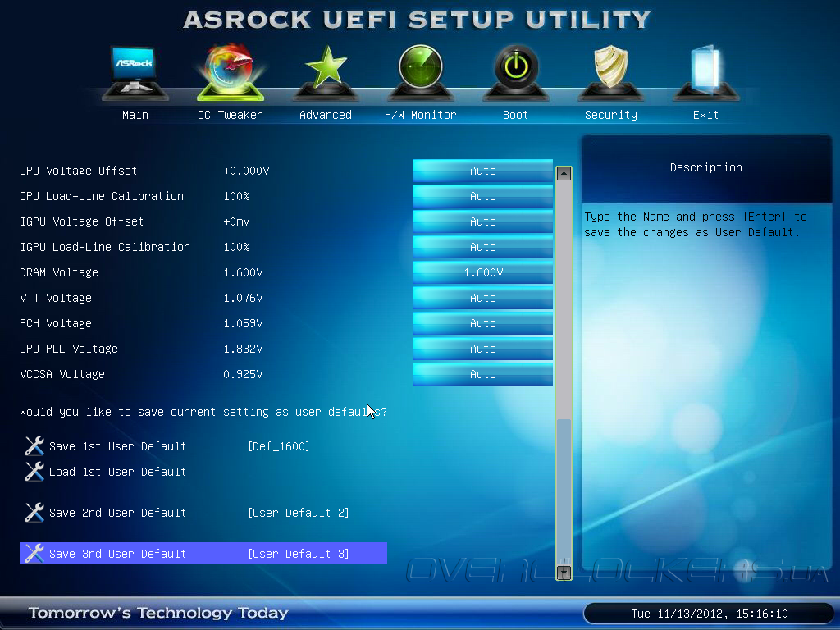Screen dimensions: 840x630
Task: Click the scrollbar down arrow
Action: click(564, 573)
